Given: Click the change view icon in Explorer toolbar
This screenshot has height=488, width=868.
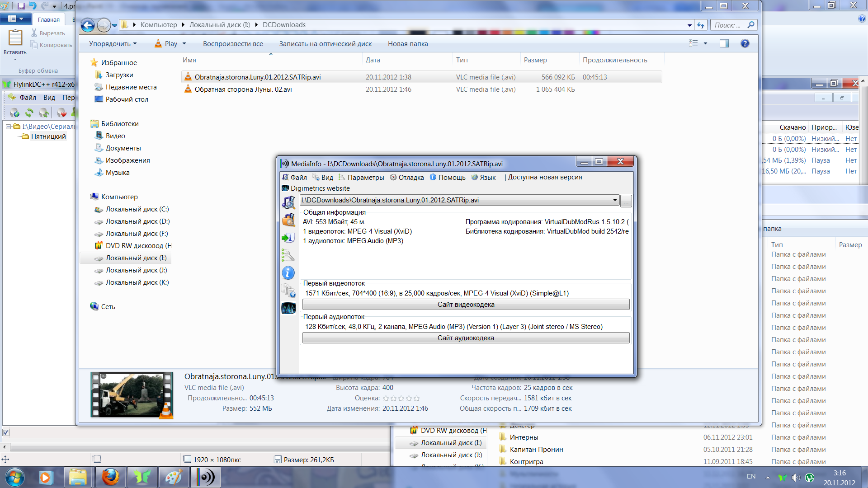Looking at the screenshot, I should [x=693, y=43].
